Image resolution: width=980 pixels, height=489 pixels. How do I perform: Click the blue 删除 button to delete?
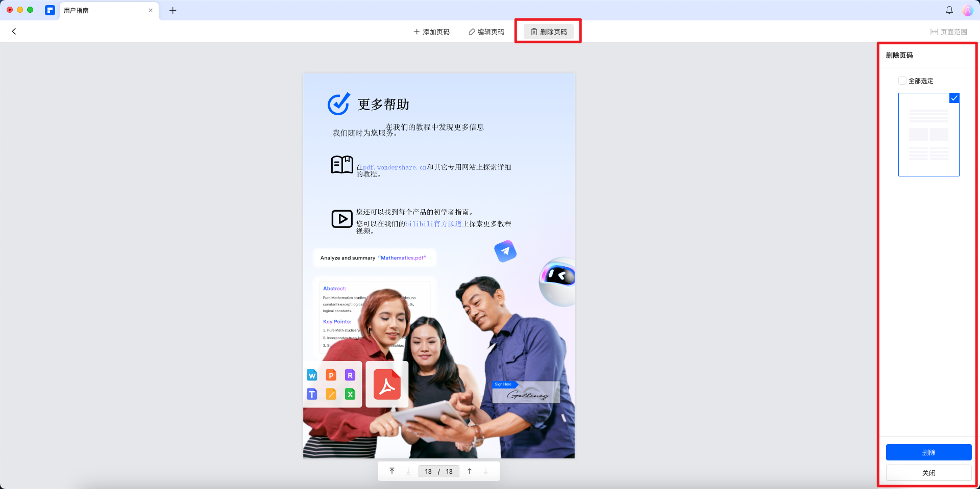928,452
